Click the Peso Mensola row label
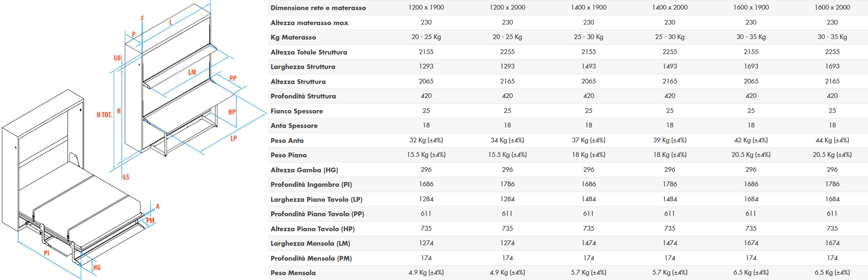 [293, 273]
